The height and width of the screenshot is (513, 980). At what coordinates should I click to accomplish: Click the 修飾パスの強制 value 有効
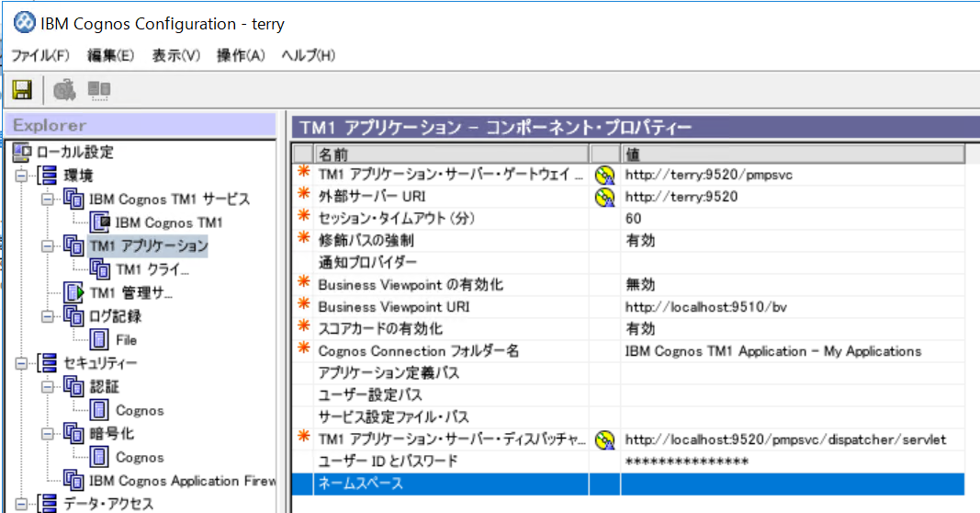click(640, 241)
